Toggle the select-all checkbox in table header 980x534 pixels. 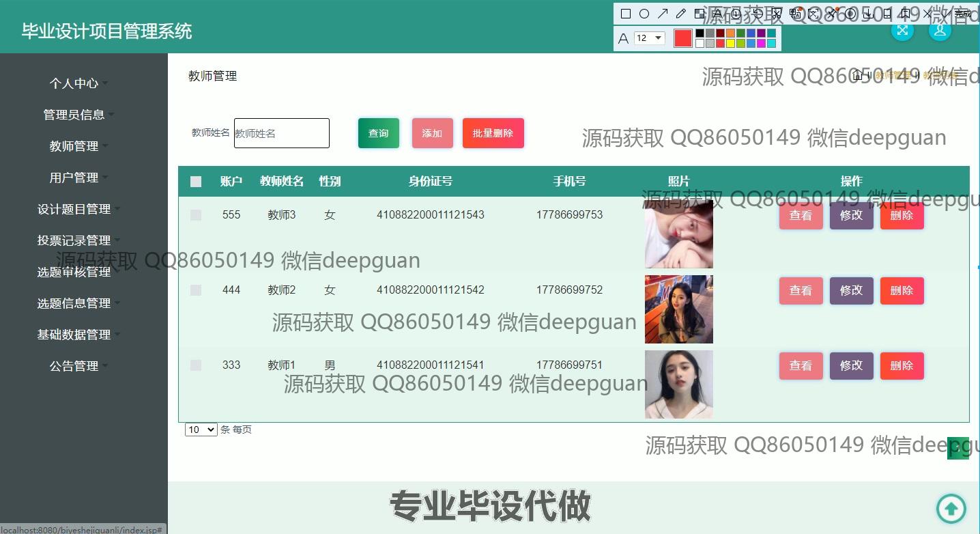196,182
